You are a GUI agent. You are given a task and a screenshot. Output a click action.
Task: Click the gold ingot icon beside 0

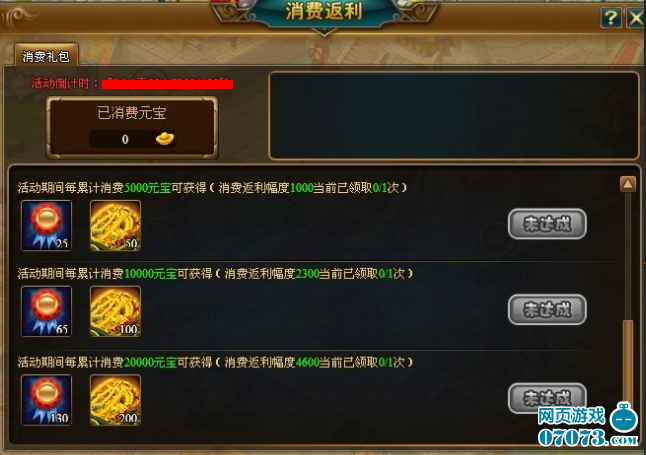(x=165, y=139)
